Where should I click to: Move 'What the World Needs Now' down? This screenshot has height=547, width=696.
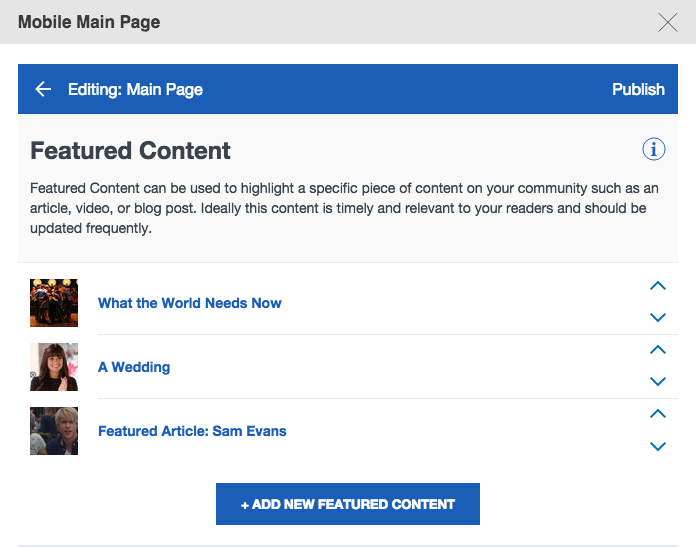657,318
